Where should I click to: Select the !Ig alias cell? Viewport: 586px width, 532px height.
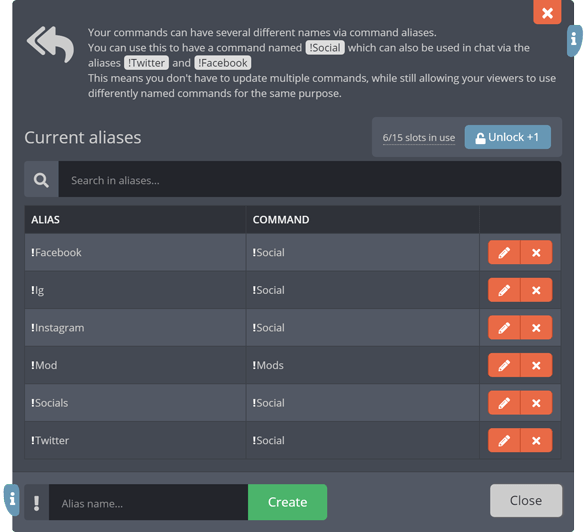(x=135, y=290)
